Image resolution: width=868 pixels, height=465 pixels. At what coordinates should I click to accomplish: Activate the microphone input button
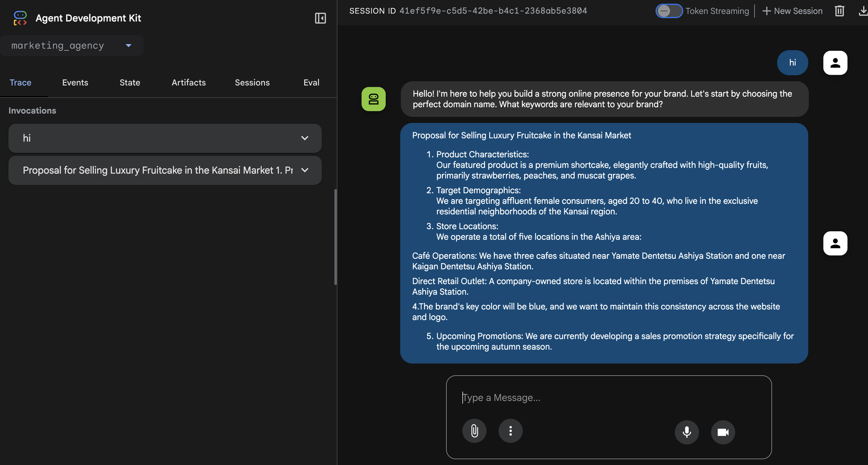coord(686,432)
